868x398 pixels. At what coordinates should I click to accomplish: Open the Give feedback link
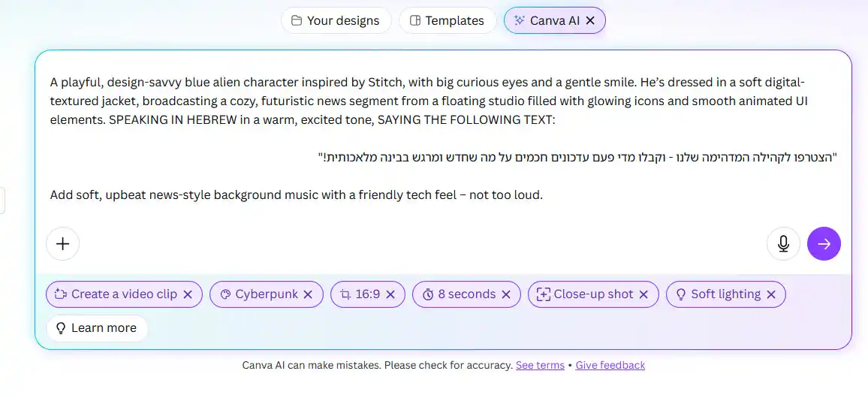(610, 366)
